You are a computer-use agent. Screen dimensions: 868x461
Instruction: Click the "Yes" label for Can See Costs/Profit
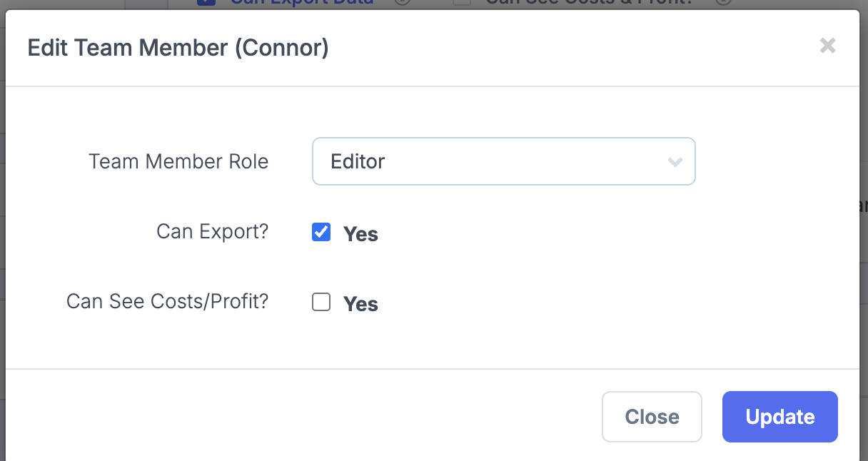click(360, 303)
